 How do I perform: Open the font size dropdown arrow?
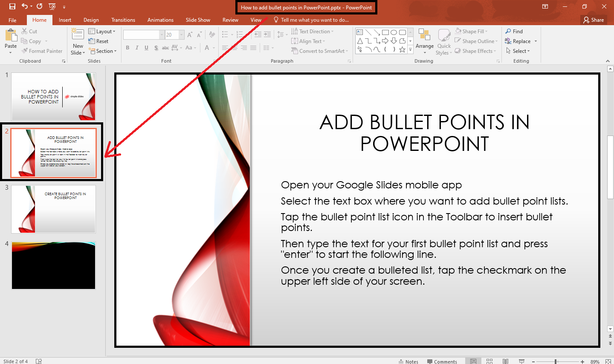click(x=182, y=35)
